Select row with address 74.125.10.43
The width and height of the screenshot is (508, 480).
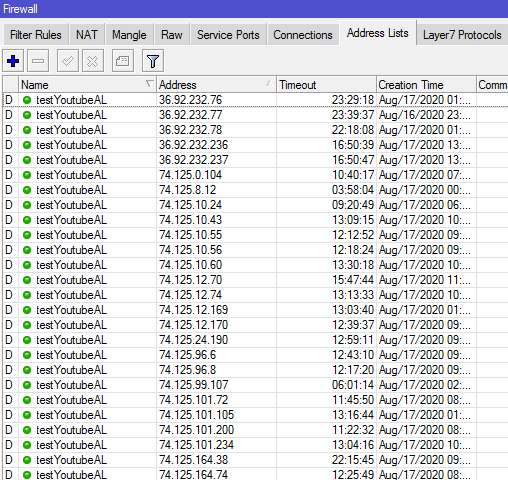coord(255,220)
